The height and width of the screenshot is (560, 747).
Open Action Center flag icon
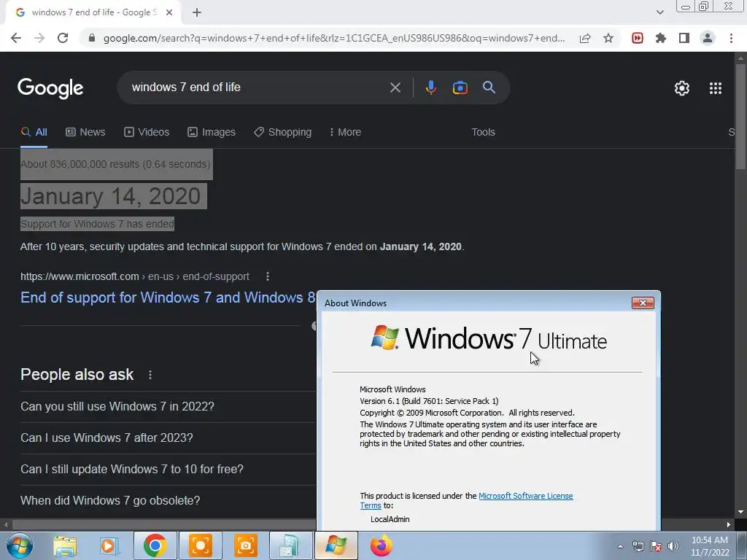pos(656,546)
